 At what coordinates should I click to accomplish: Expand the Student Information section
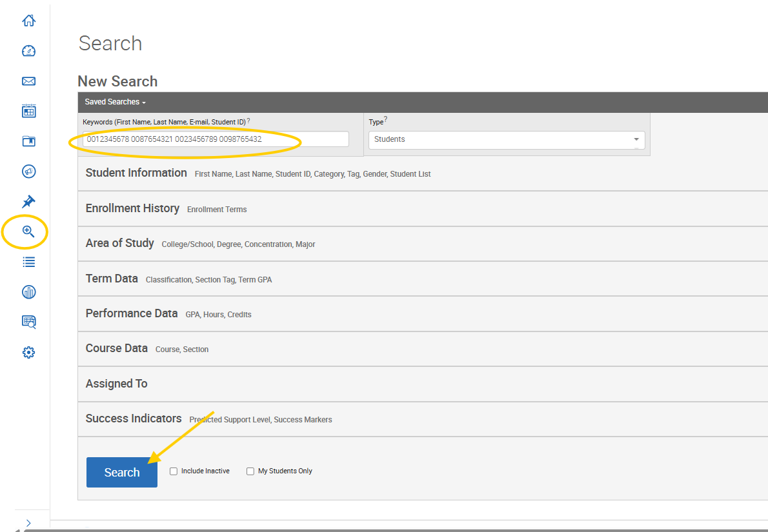(x=136, y=173)
